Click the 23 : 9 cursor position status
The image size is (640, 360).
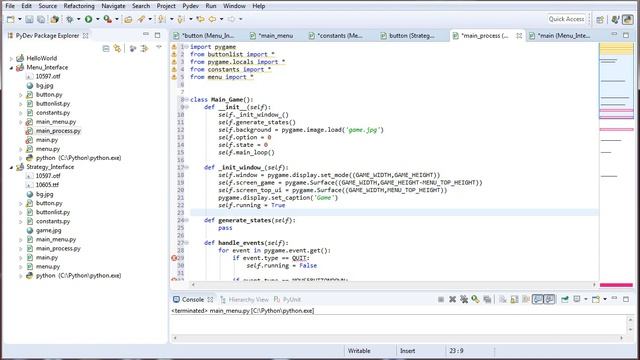456,351
